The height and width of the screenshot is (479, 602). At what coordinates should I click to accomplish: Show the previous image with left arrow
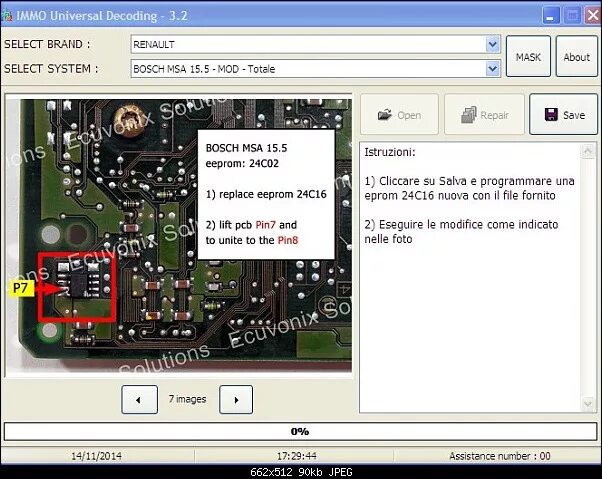tap(139, 400)
